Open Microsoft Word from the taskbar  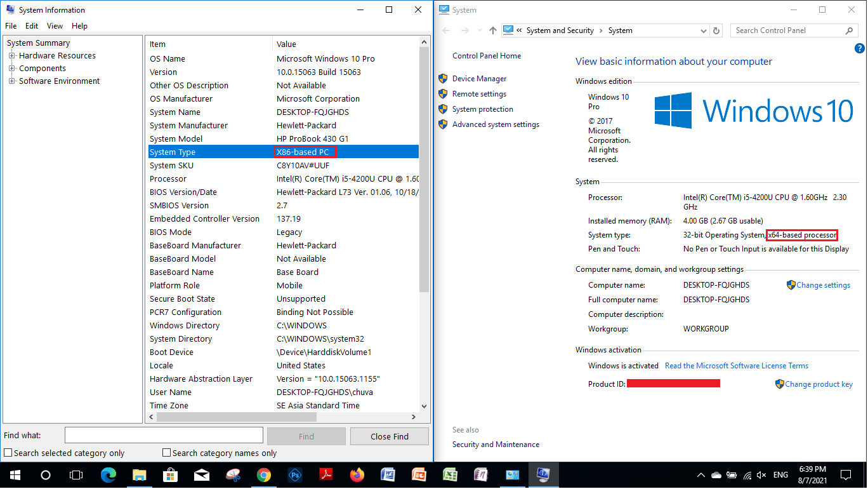click(388, 474)
